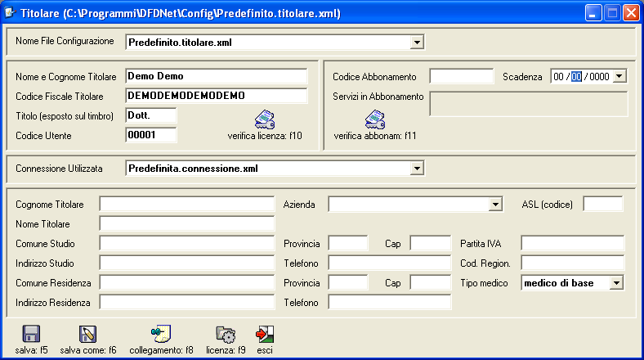Open the Scadenza date picker arrow
The height and width of the screenshot is (360, 644).
point(619,76)
